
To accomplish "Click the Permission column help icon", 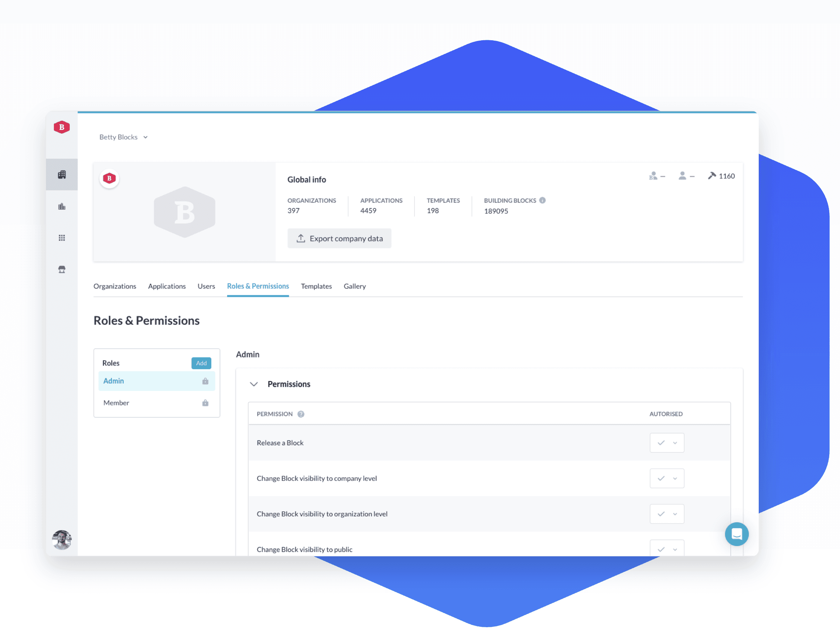I will pyautogui.click(x=301, y=414).
